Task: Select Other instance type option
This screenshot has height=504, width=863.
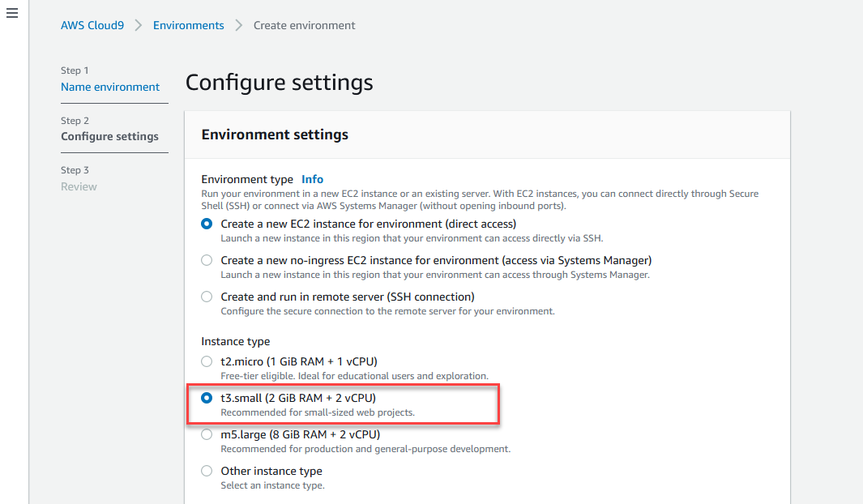Action: 207,471
